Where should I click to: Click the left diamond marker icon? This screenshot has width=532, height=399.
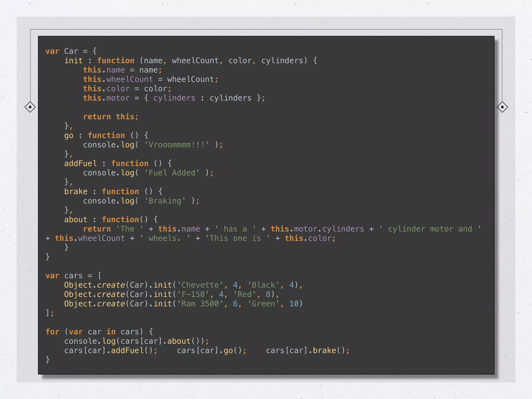pos(30,107)
